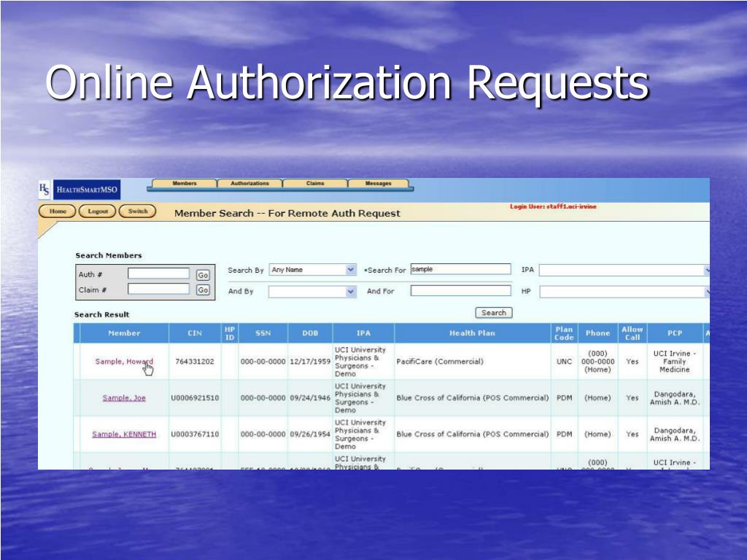747x560 pixels.
Task: Click DOB cell 09/26/1954
Action: click(x=310, y=435)
